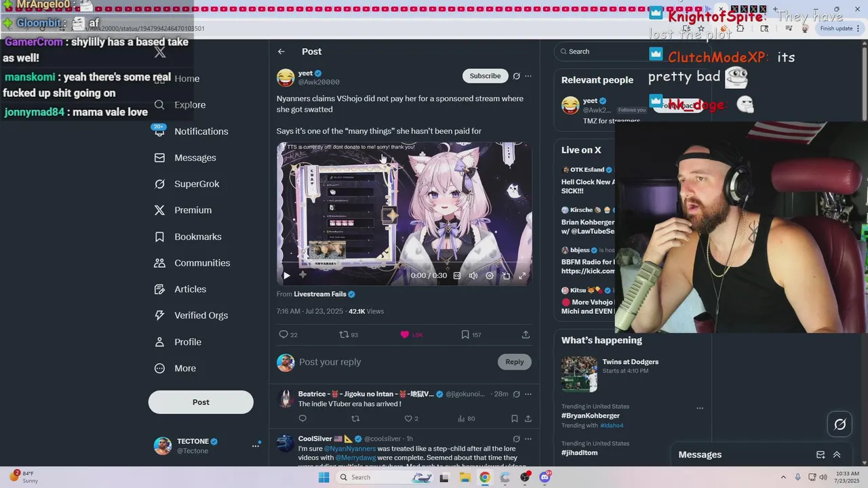View the 80 views analytics on Beatrice's reply
Image resolution: width=868 pixels, height=488 pixels.
coord(467,419)
